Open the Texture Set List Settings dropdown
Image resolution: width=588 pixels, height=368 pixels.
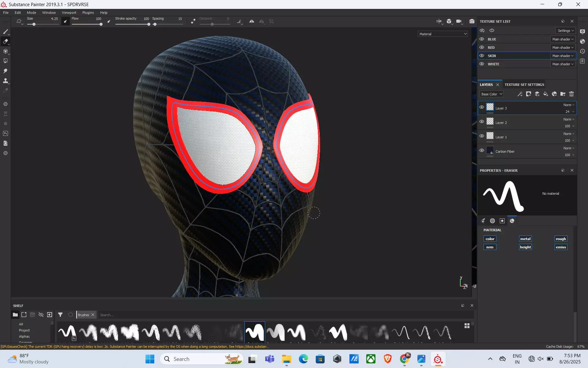[565, 31]
